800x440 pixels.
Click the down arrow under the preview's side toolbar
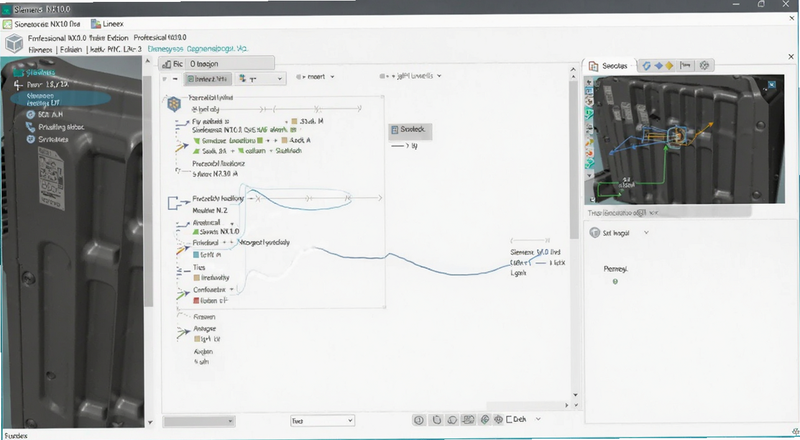pyautogui.click(x=589, y=175)
